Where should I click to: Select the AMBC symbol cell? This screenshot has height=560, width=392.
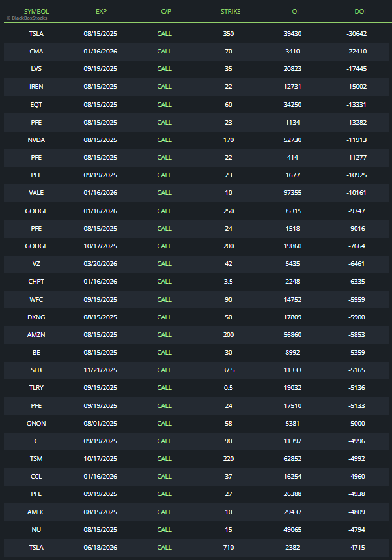click(x=36, y=512)
